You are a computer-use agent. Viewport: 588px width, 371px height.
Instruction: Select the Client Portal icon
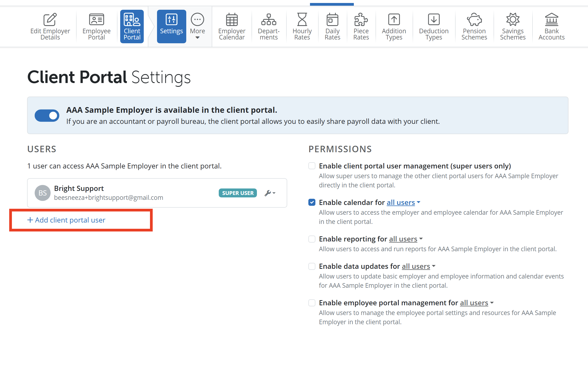point(132,27)
